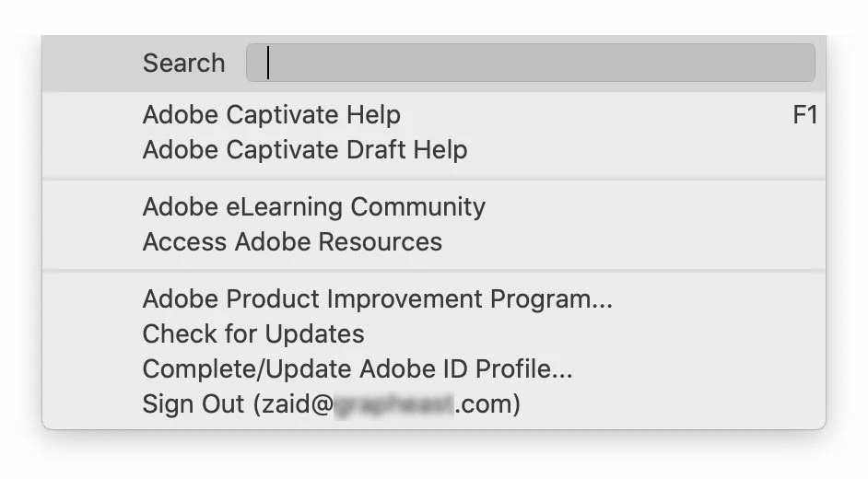Click inside the Help menu Search field
The width and height of the screenshot is (868, 479).
click(531, 63)
